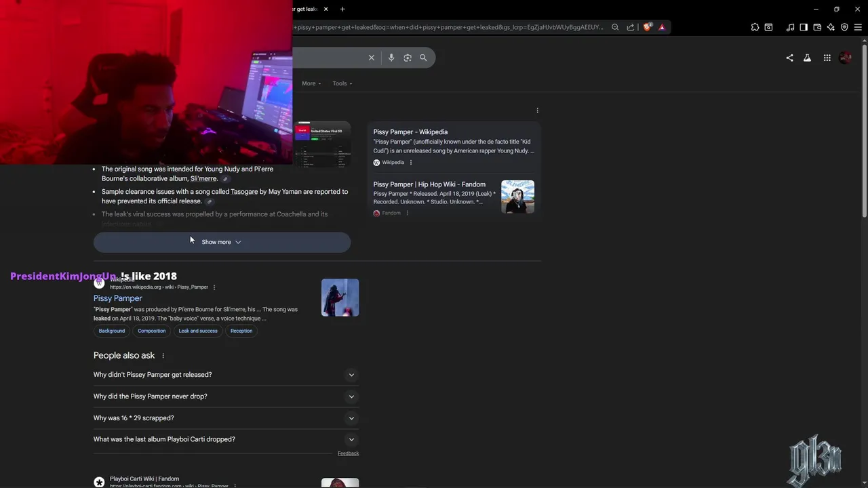Open the Extensions puzzle icon
The image size is (868, 488).
pos(755,27)
